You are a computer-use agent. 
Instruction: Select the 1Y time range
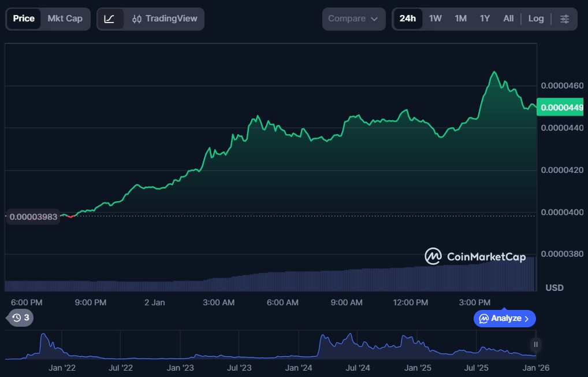click(x=485, y=19)
